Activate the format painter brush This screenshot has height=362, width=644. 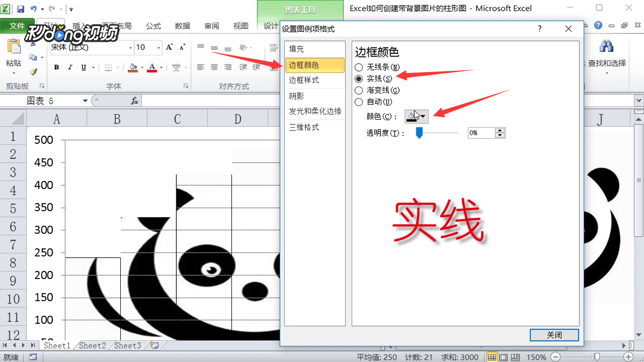click(x=33, y=72)
